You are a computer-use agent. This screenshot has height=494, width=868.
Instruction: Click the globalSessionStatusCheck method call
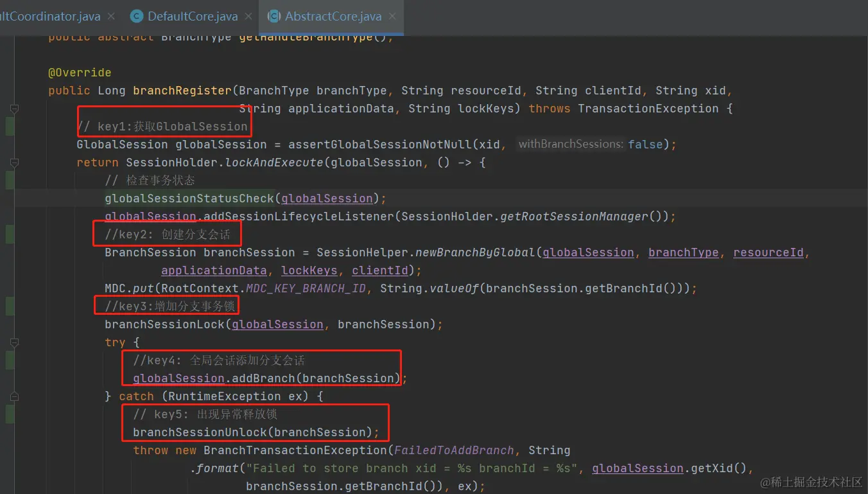click(x=189, y=198)
